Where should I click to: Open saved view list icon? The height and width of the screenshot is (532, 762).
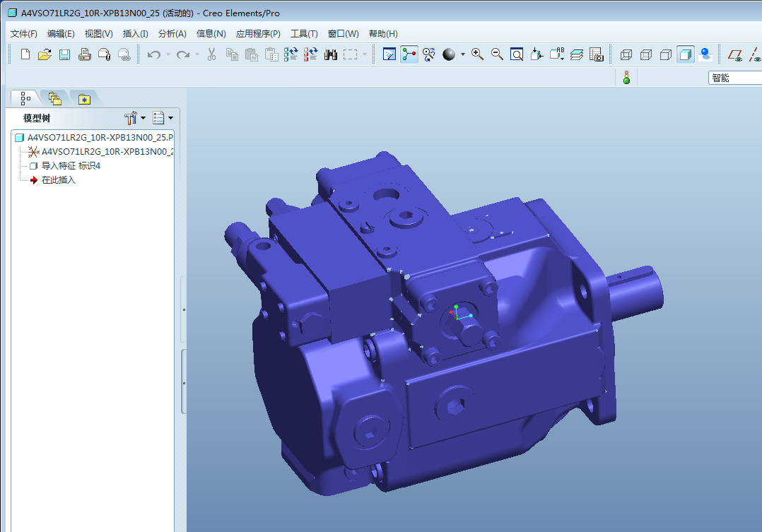point(557,54)
